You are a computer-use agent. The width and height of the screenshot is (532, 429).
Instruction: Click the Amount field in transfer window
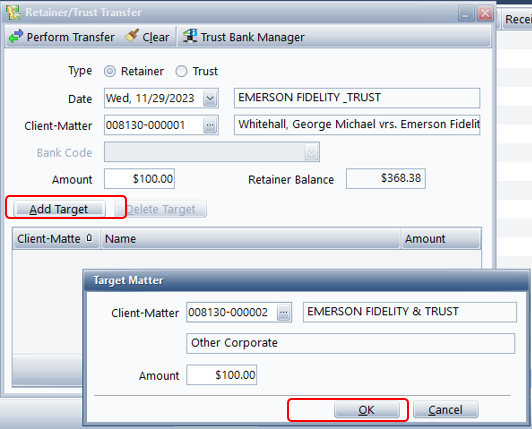(x=139, y=179)
